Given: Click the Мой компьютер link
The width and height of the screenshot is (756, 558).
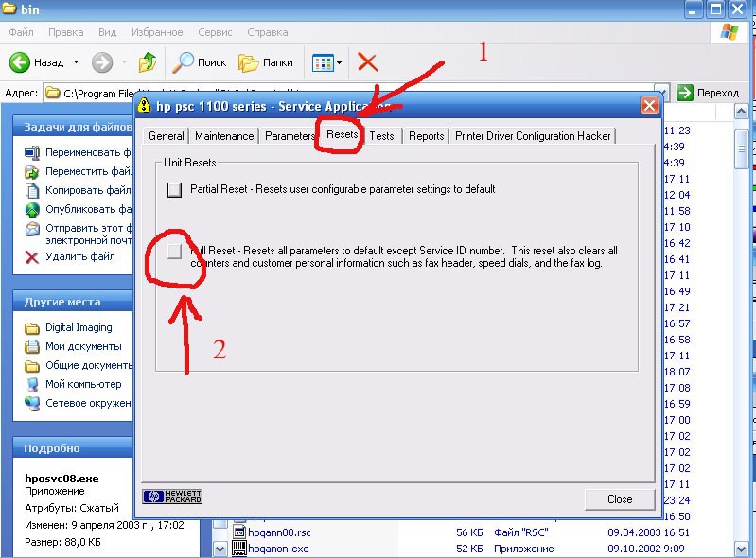Looking at the screenshot, I should point(83,385).
